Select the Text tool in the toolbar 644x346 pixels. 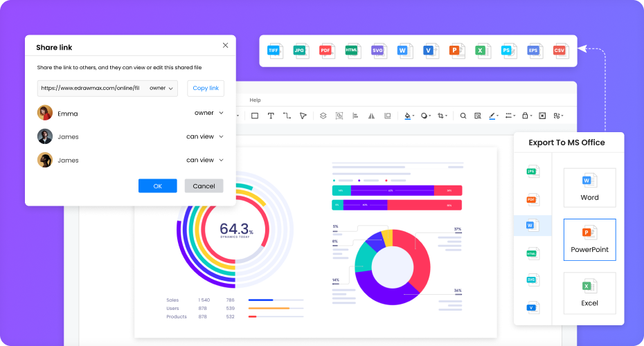271,116
